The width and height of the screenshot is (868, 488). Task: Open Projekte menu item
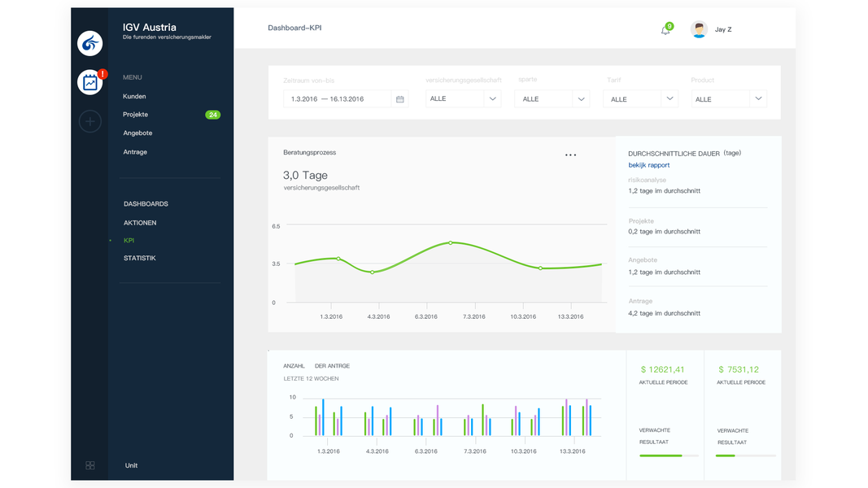click(136, 115)
